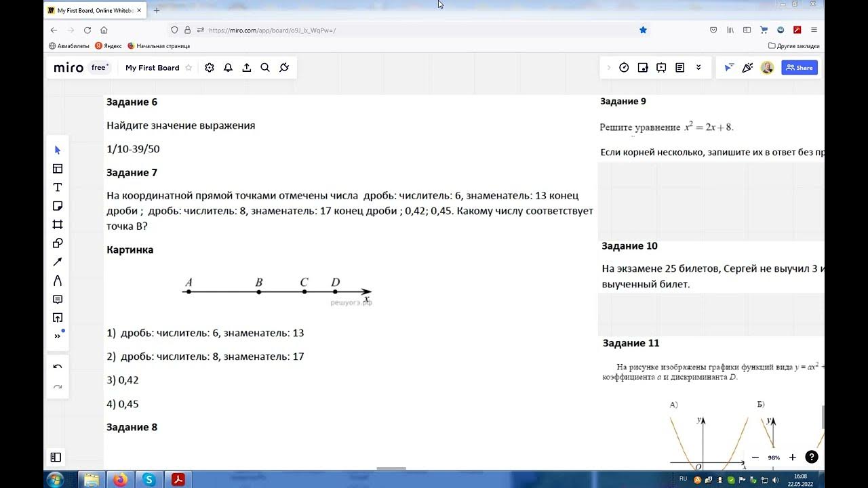The width and height of the screenshot is (868, 488).
Task: Collapse collaboration toolbar arrow
Action: [608, 68]
